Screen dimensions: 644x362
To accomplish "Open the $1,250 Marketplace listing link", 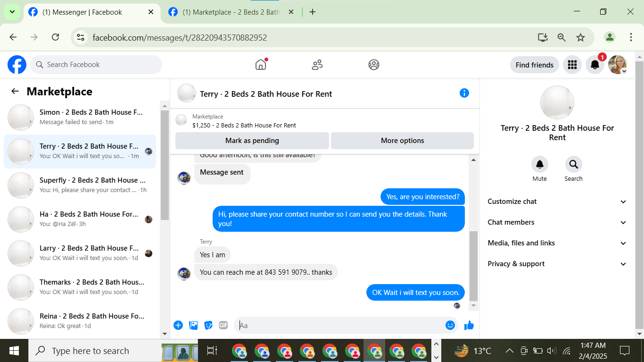I will coord(244,126).
